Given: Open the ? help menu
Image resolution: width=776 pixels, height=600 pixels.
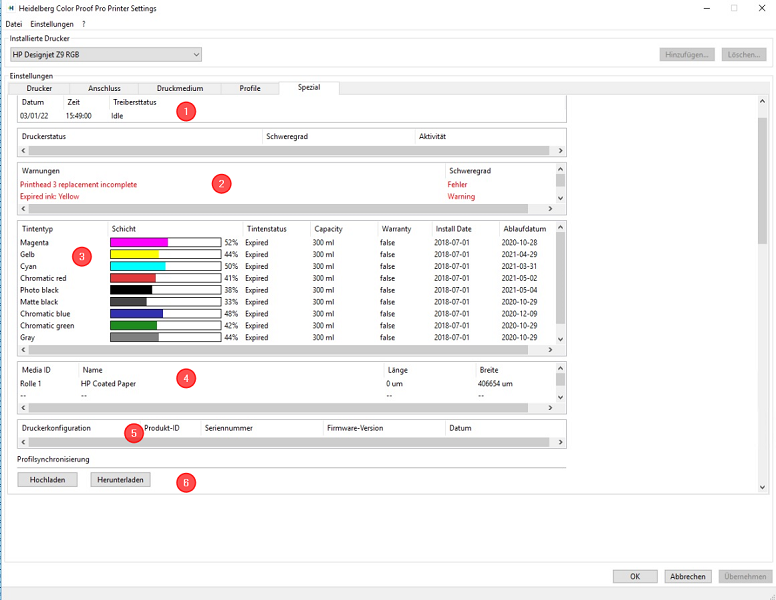Looking at the screenshot, I should point(84,24).
